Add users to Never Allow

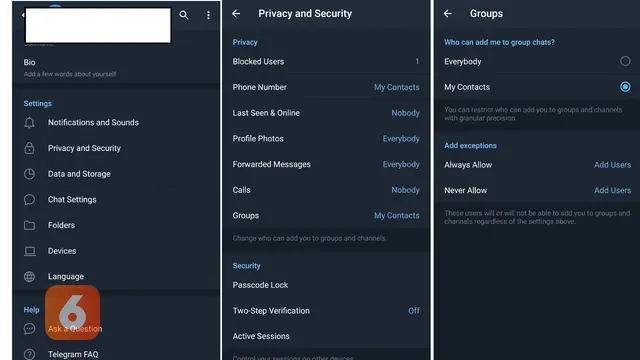pyautogui.click(x=612, y=190)
